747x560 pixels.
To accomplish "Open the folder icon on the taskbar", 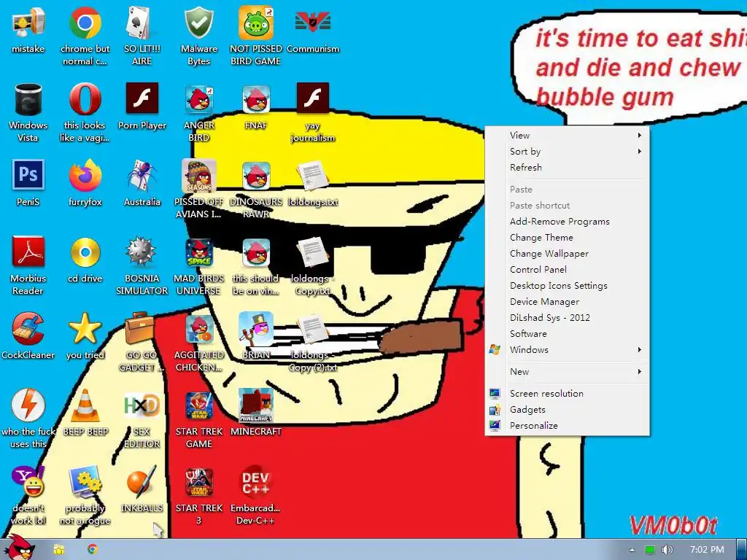I will click(59, 549).
